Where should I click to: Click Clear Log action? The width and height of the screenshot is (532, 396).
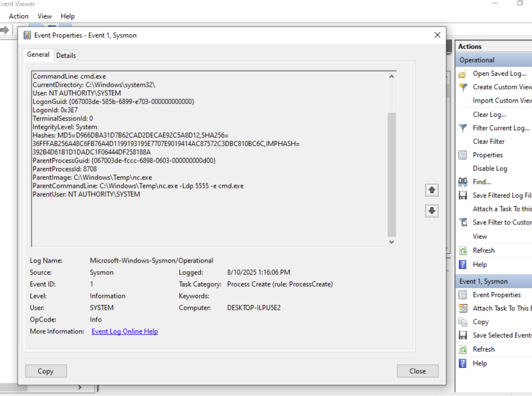[489, 115]
